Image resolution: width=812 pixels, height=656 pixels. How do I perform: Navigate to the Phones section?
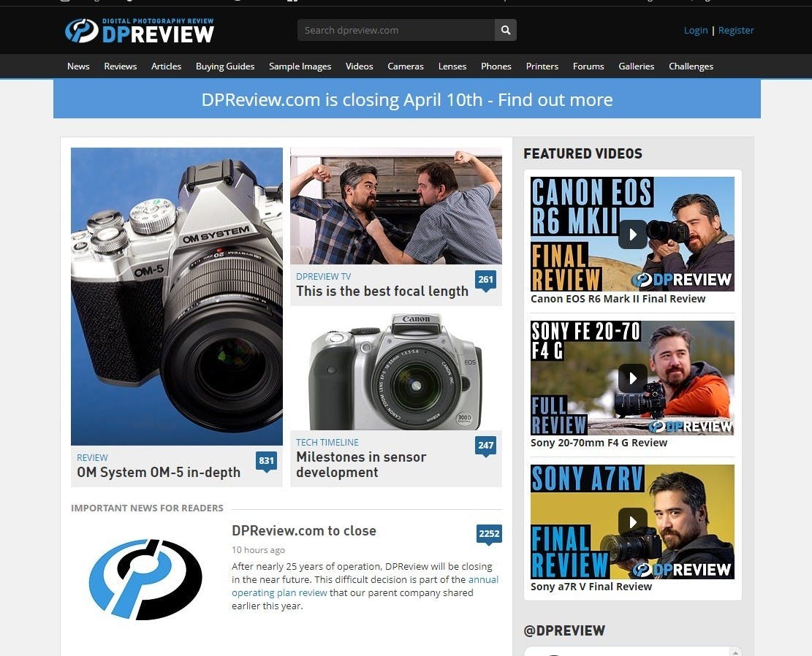[x=496, y=66]
